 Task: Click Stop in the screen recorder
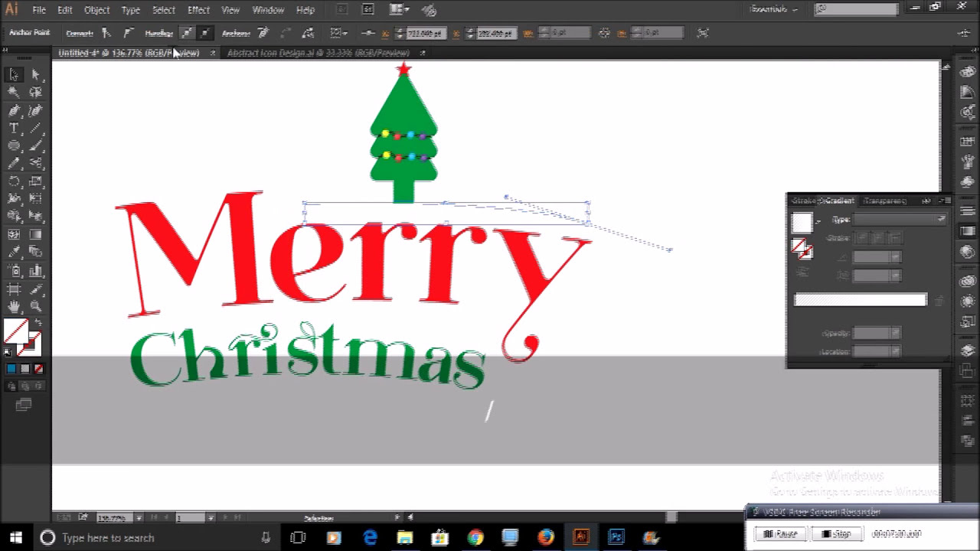(x=837, y=534)
